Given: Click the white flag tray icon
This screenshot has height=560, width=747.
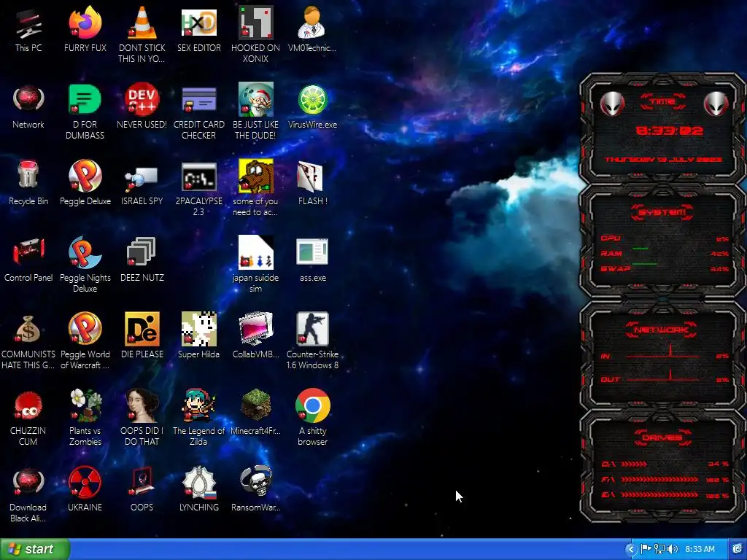Looking at the screenshot, I should pyautogui.click(x=646, y=549).
